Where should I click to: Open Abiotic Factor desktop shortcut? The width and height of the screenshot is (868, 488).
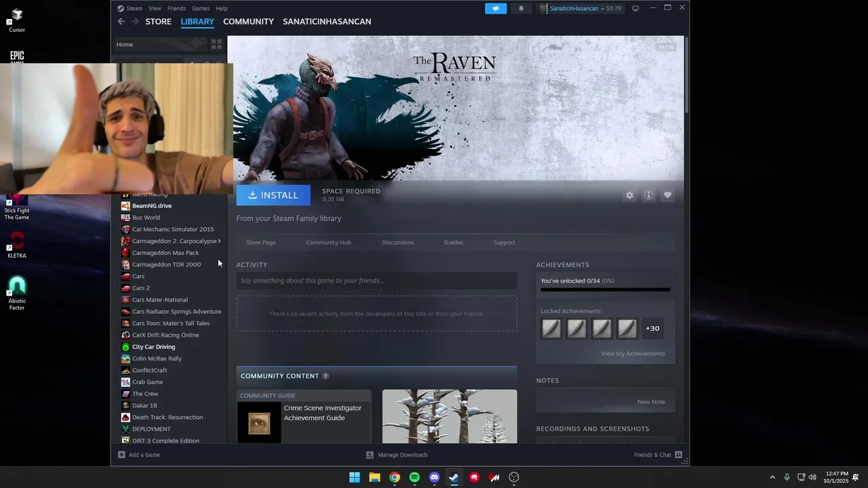[x=17, y=293]
